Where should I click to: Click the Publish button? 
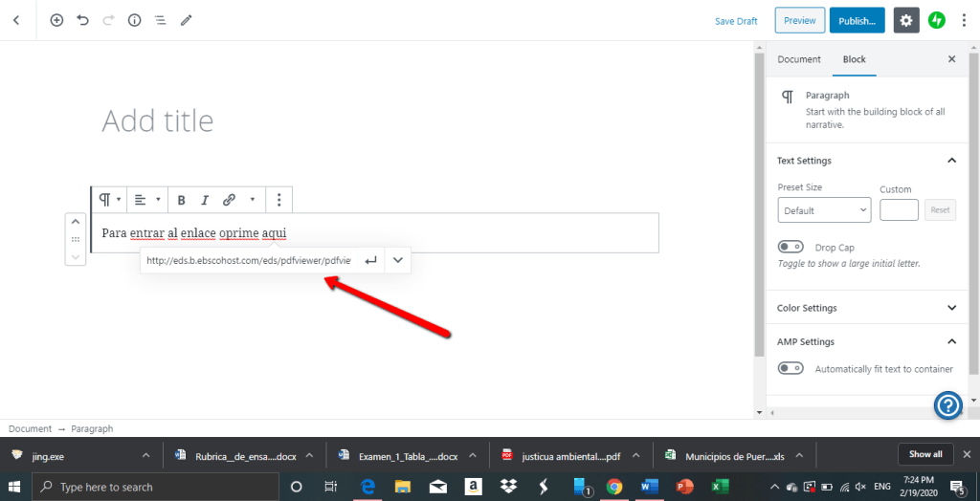857,20
